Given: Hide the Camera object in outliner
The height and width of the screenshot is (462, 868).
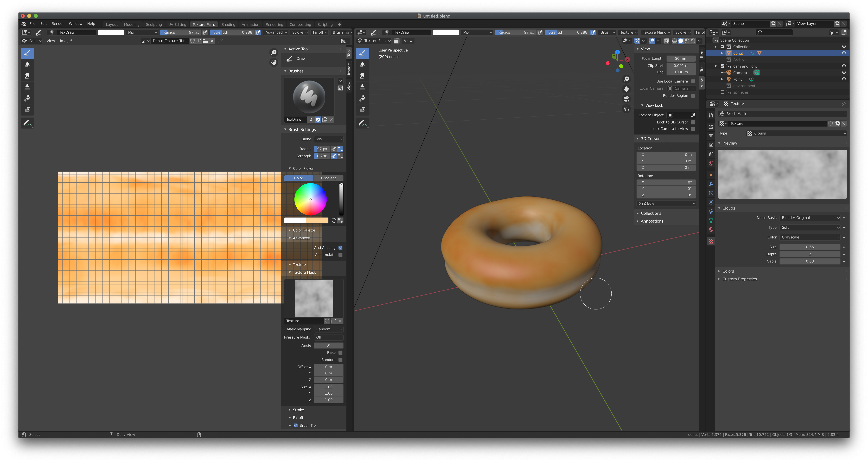Looking at the screenshot, I should click(844, 72).
